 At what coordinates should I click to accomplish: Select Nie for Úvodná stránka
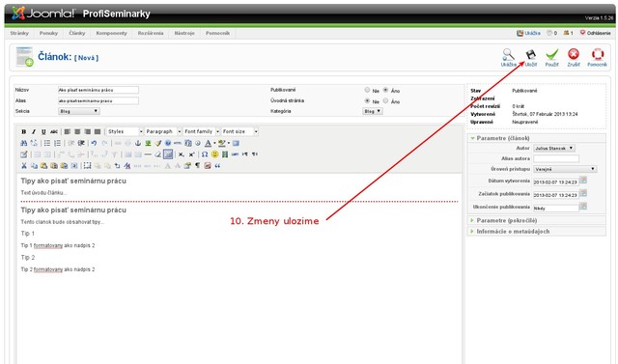367,100
